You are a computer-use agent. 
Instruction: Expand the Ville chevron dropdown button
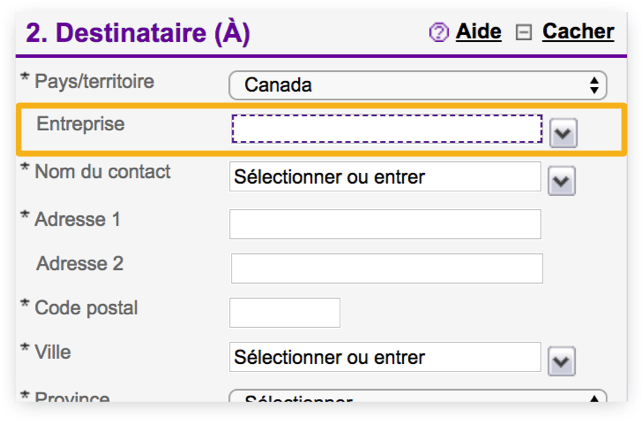[561, 362]
